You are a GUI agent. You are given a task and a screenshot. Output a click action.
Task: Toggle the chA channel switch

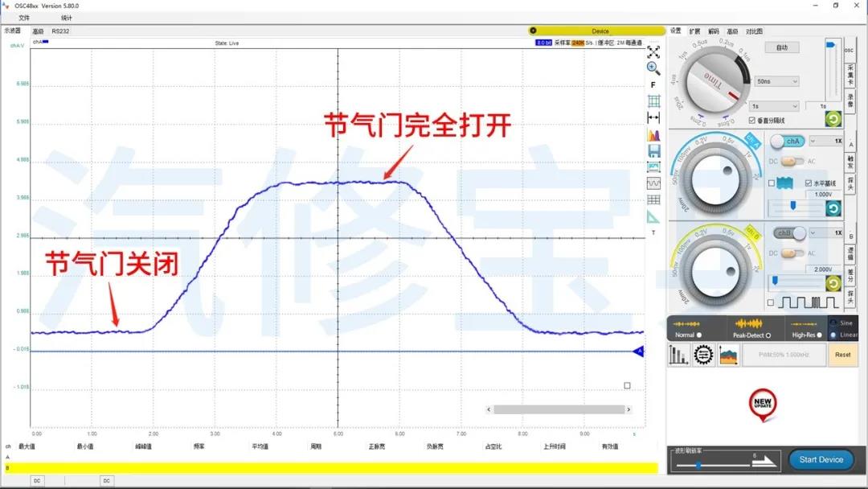788,142
